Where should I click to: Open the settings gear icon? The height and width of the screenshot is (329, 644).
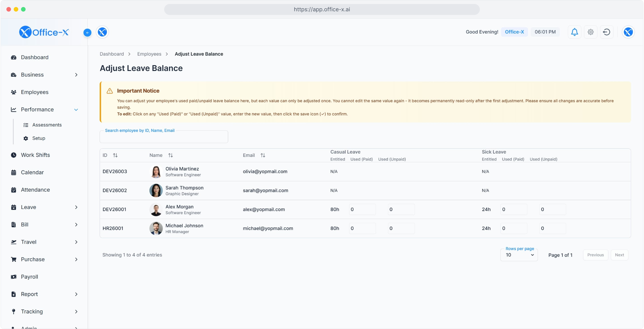[590, 32]
